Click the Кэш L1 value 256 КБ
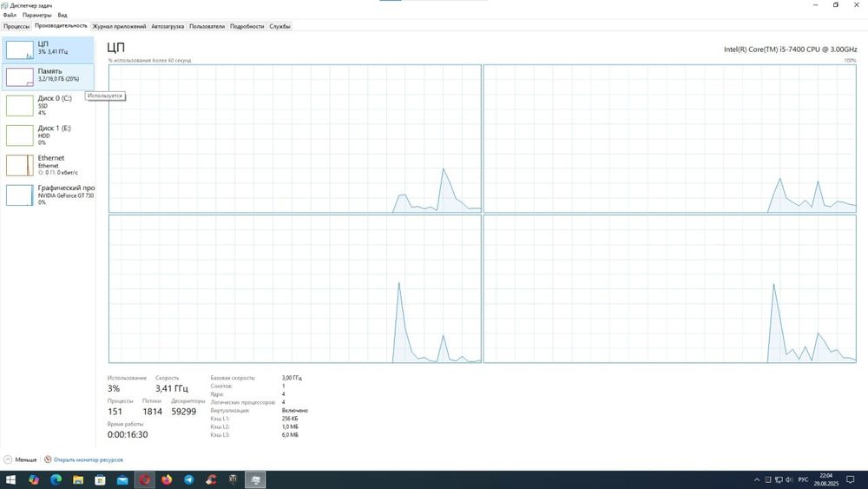This screenshot has height=489, width=868. 290,419
